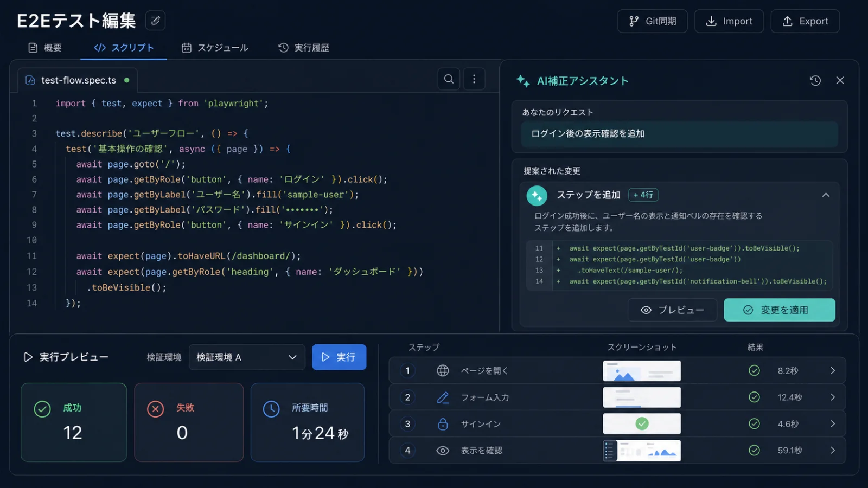Screen dimensions: 868x488
Task: Select the スクリプト tab
Action: pos(124,48)
